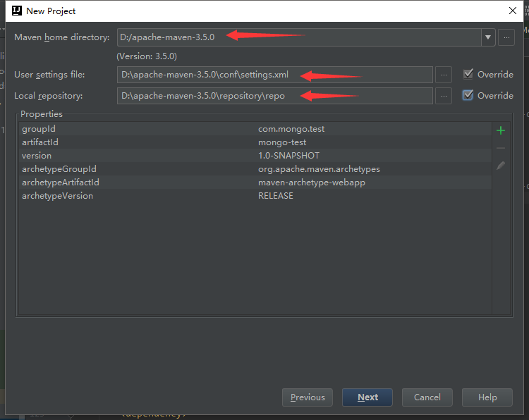Click the maven-archetype-webapp value
This screenshot has width=529, height=420.
(x=311, y=183)
